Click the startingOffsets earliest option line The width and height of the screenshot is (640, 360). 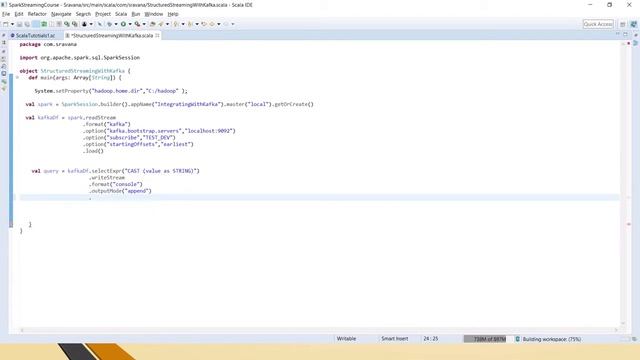pos(138,144)
